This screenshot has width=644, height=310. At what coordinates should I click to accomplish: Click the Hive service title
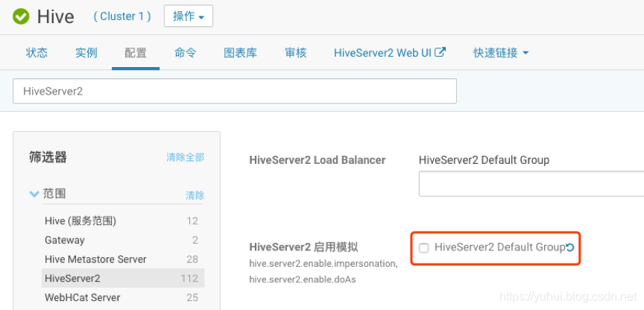click(x=55, y=17)
